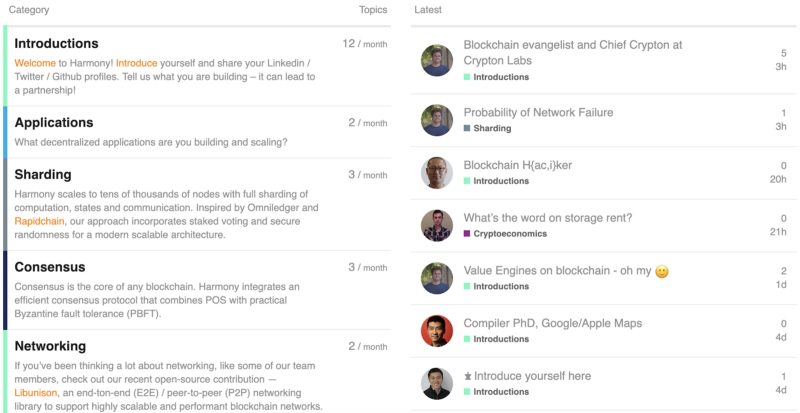The height and width of the screenshot is (413, 800).
Task: Open the Networking category
Action: point(50,346)
